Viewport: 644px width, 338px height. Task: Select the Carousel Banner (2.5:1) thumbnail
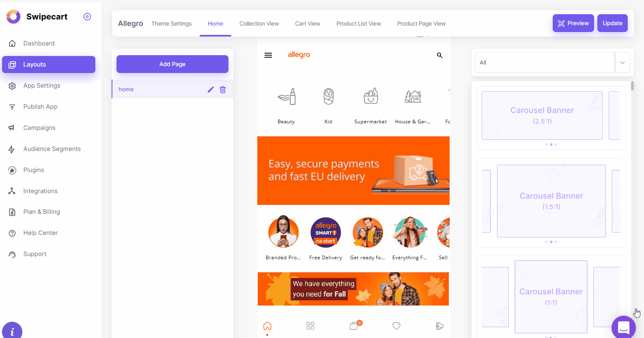point(542,116)
